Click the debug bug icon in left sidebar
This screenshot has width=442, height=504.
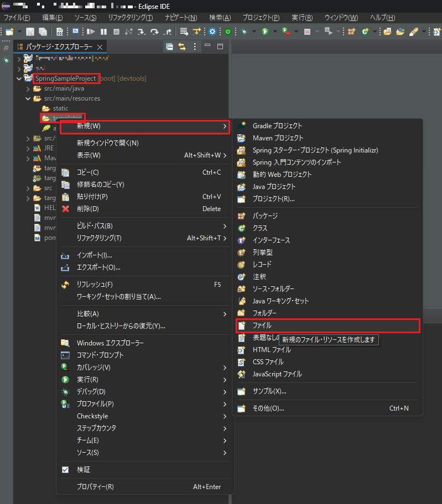[x=6, y=60]
